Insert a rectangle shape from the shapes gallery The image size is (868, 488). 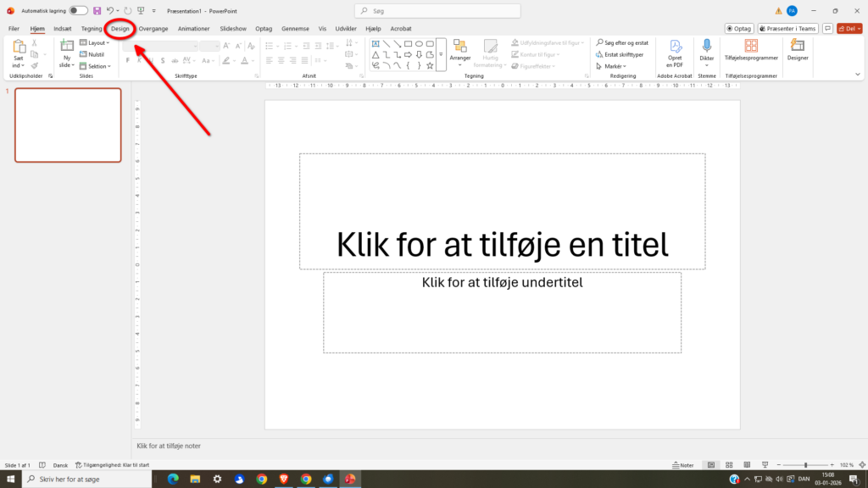408,44
